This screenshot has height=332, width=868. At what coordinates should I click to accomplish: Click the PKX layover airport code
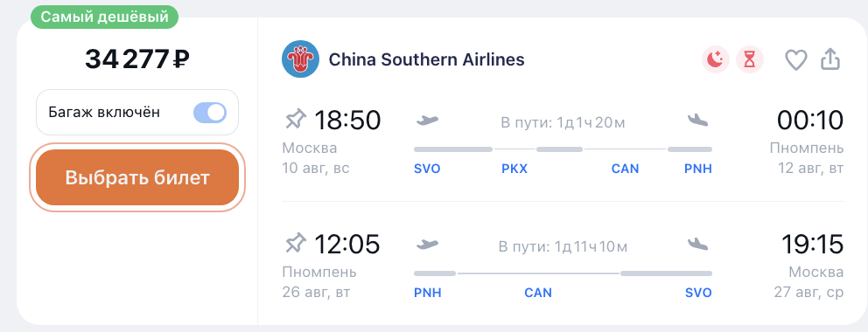click(514, 169)
